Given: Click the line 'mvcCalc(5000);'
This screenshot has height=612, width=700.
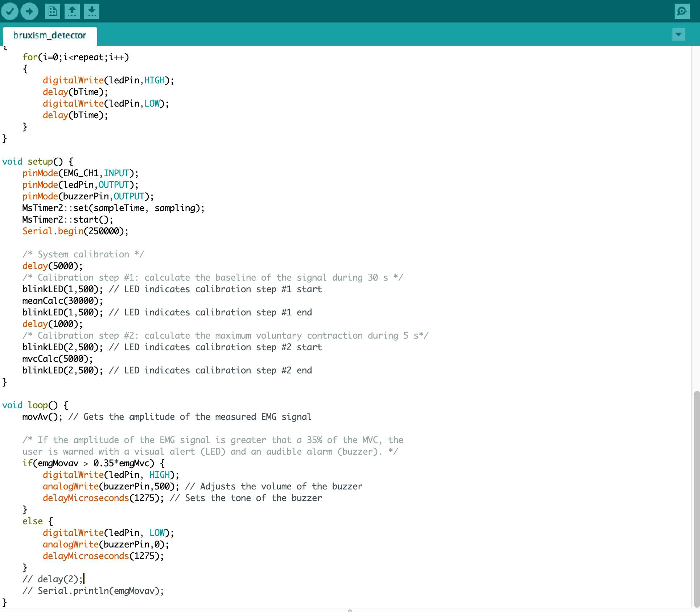Looking at the screenshot, I should click(58, 359).
